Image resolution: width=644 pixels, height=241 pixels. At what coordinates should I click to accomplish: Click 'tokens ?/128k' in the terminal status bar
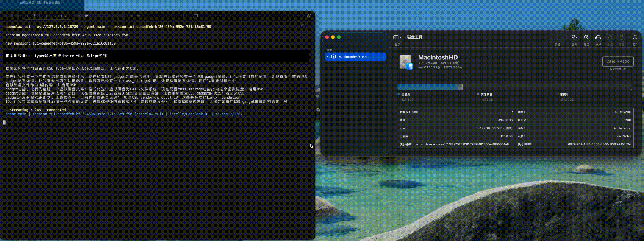point(229,114)
